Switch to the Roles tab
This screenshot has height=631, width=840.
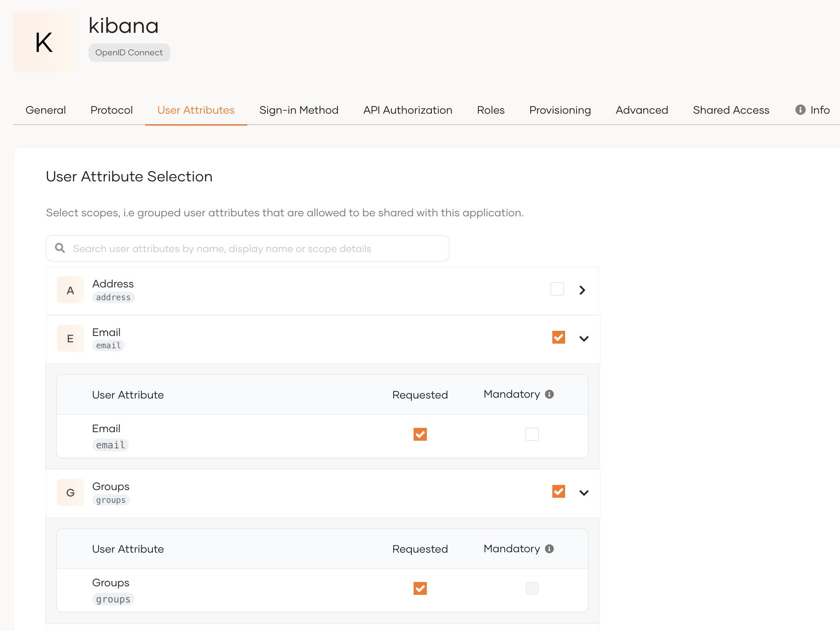491,110
